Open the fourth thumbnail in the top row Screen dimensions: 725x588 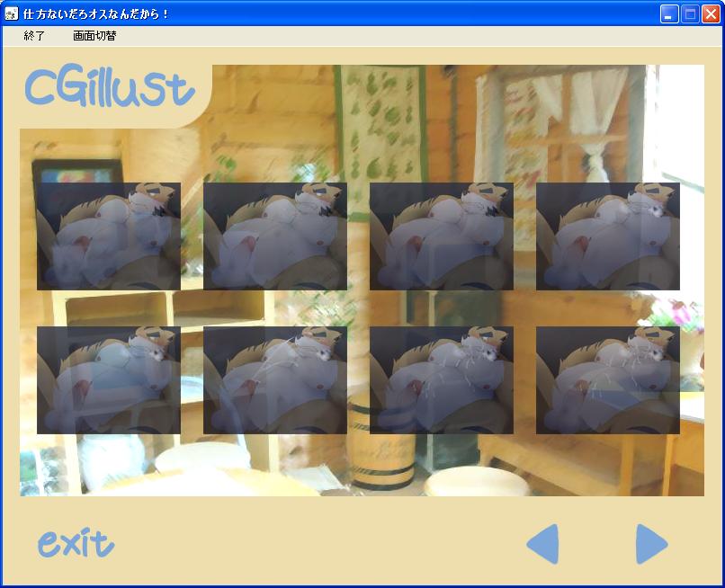pyautogui.click(x=608, y=236)
